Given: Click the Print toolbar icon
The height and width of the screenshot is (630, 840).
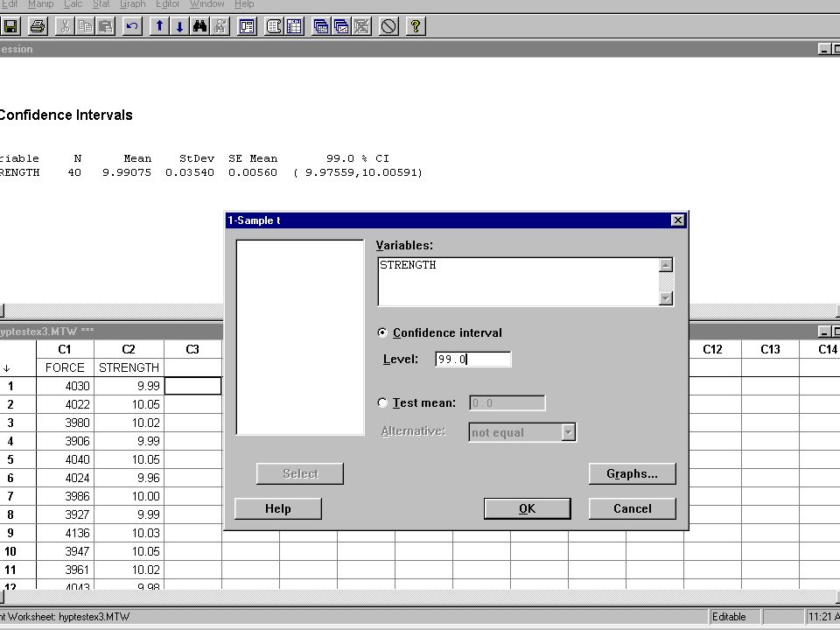Looking at the screenshot, I should [x=38, y=26].
